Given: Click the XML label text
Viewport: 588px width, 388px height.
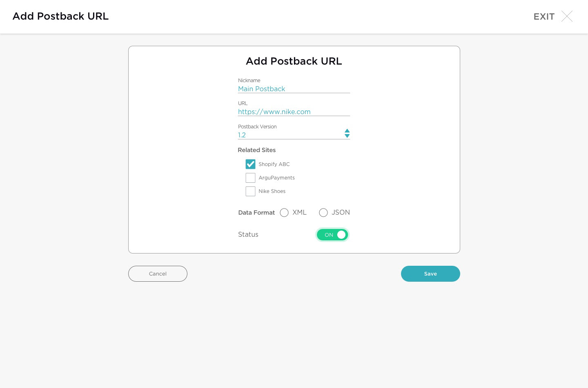Looking at the screenshot, I should point(299,213).
